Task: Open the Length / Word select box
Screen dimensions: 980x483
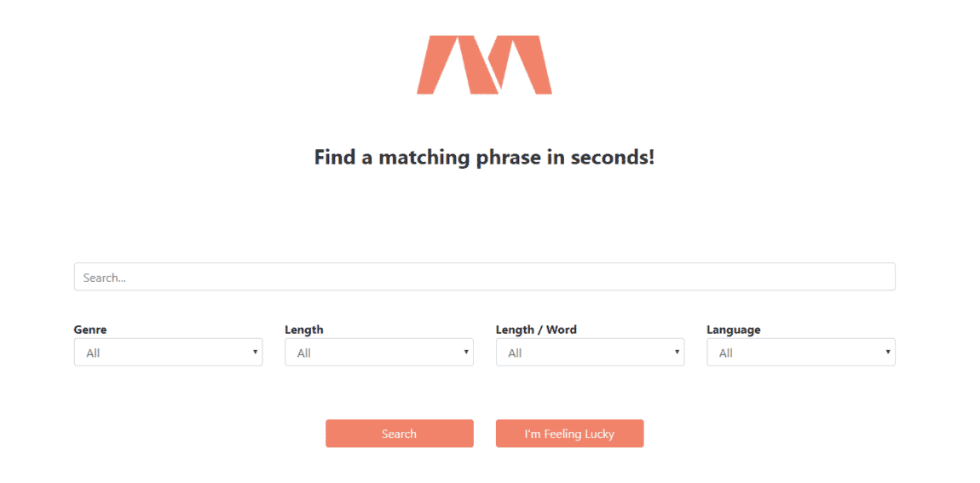Action: tap(590, 353)
